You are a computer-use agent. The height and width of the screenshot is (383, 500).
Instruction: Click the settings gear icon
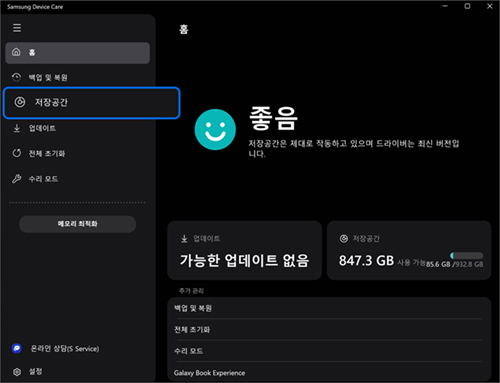pos(17,372)
